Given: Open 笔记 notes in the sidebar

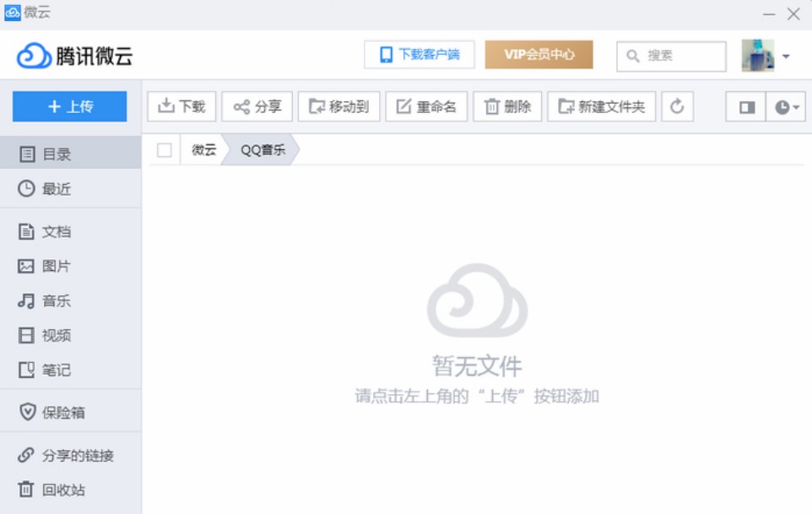Looking at the screenshot, I should [70, 370].
